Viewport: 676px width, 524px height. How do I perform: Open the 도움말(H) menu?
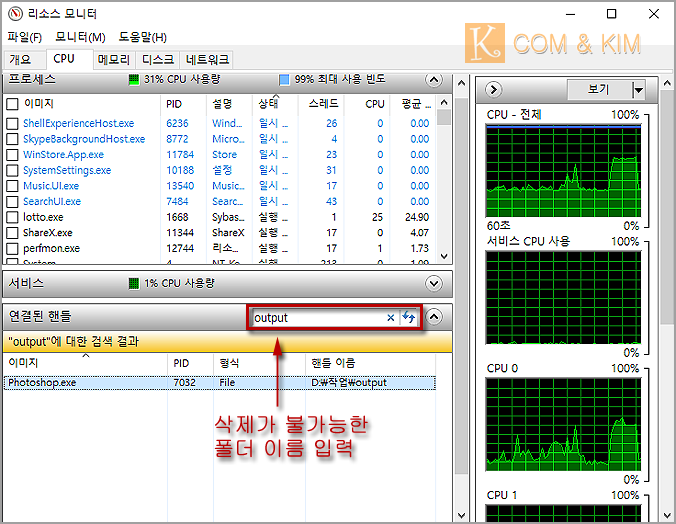tap(143, 37)
